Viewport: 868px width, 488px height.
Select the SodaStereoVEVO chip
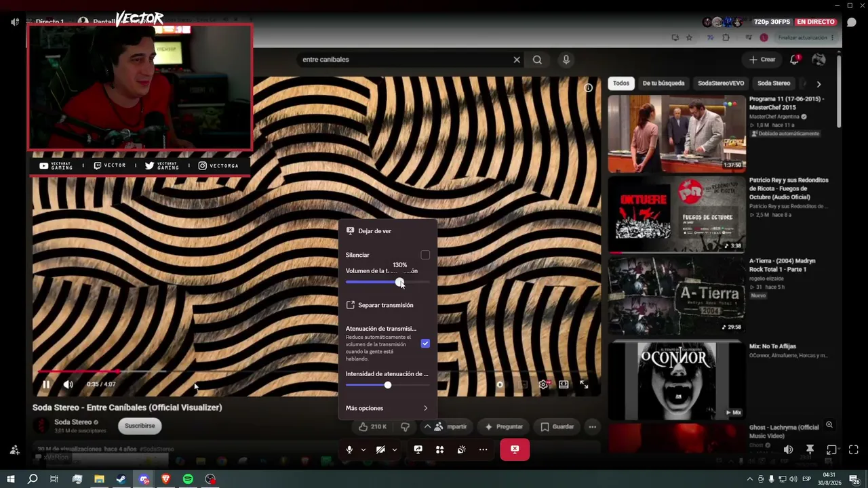click(721, 83)
